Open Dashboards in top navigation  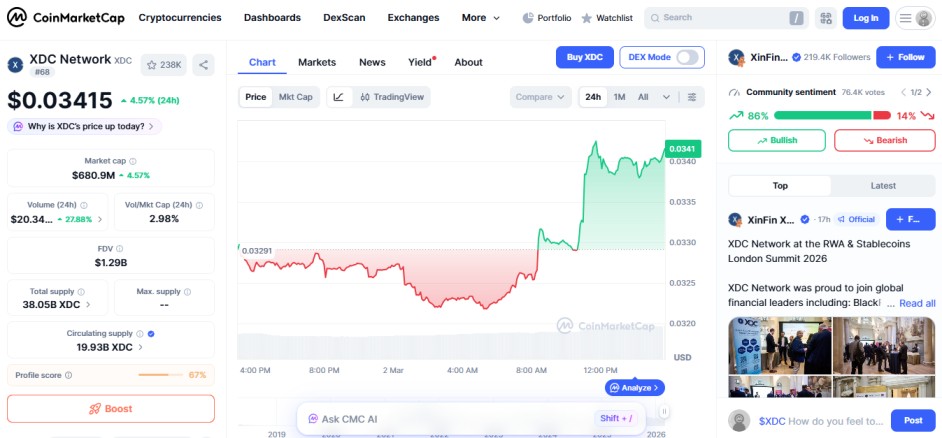272,18
